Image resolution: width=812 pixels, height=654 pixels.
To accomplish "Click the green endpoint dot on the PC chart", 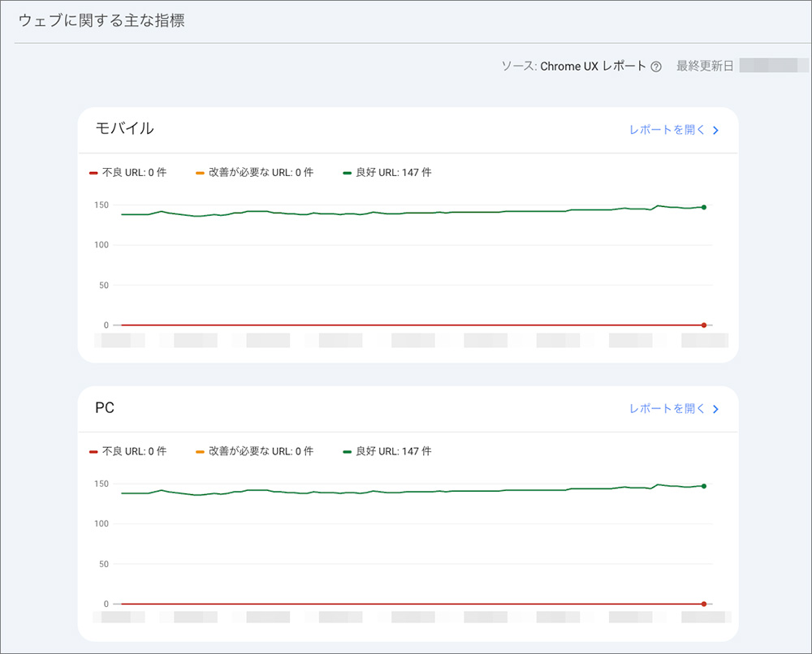I will click(703, 487).
